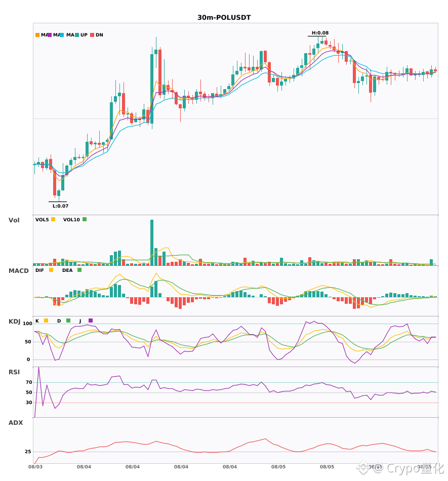Click the H:0.08 high price label
Screen dimensions: 448x481
[x=320, y=33]
